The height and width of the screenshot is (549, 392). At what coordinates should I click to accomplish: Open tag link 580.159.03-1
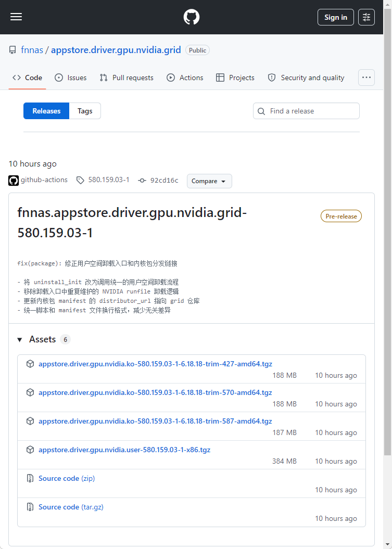tap(109, 180)
